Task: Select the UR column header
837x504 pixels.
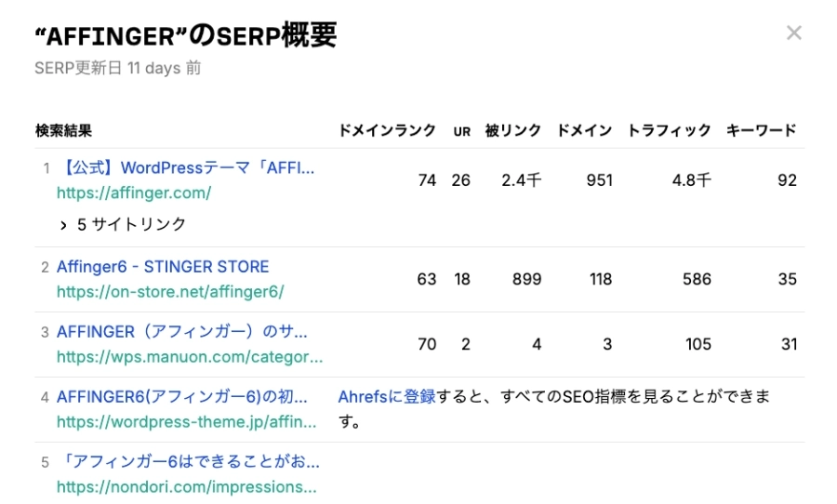Action: point(461,131)
